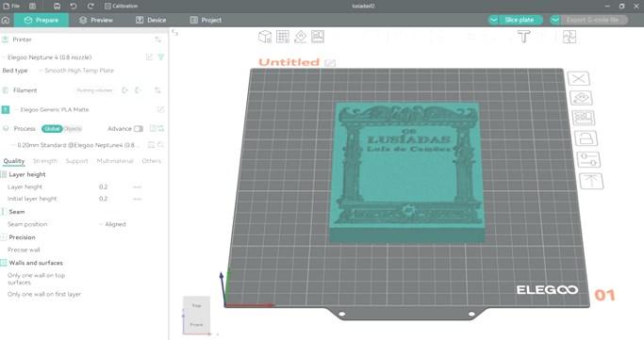This screenshot has width=644, height=340.
Task: Select the Text shape tool (T icon)
Action: coord(523,37)
